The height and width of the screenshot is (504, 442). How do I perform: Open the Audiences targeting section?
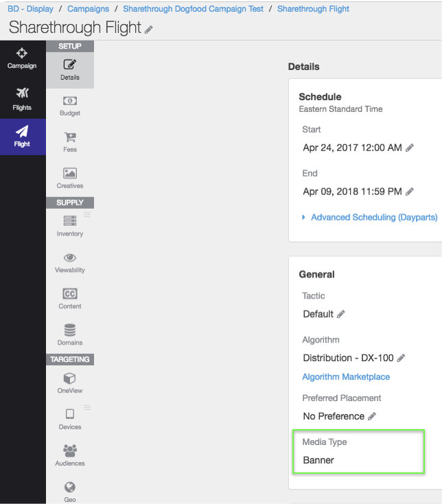[x=70, y=455]
